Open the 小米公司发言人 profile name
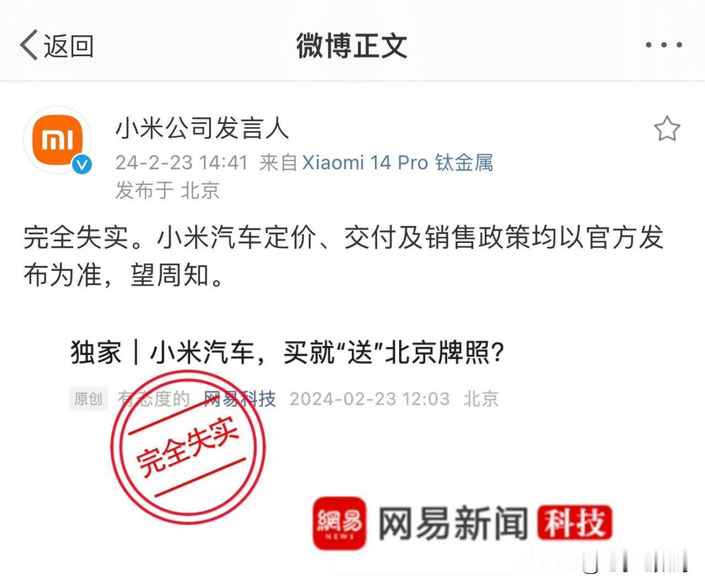 click(202, 128)
